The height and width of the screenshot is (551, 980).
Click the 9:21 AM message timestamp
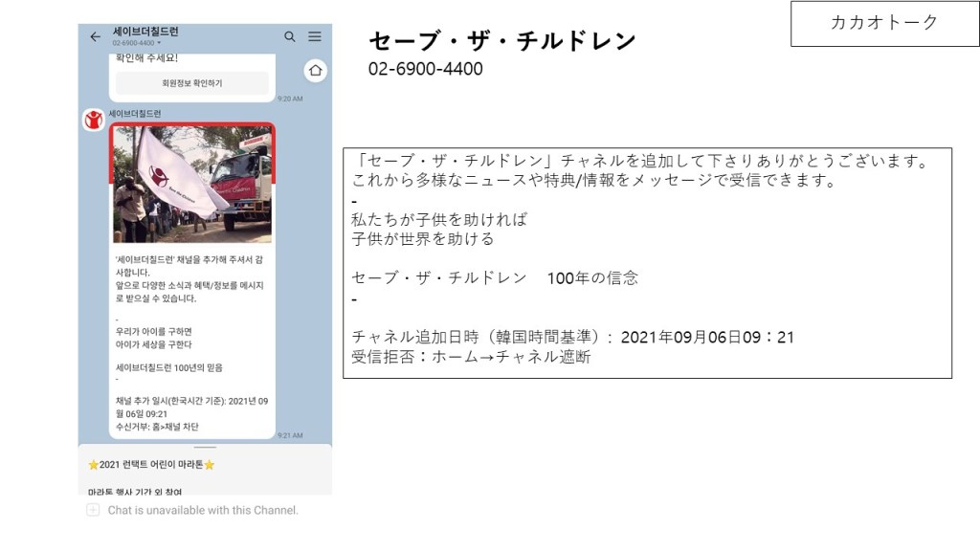pyautogui.click(x=290, y=435)
